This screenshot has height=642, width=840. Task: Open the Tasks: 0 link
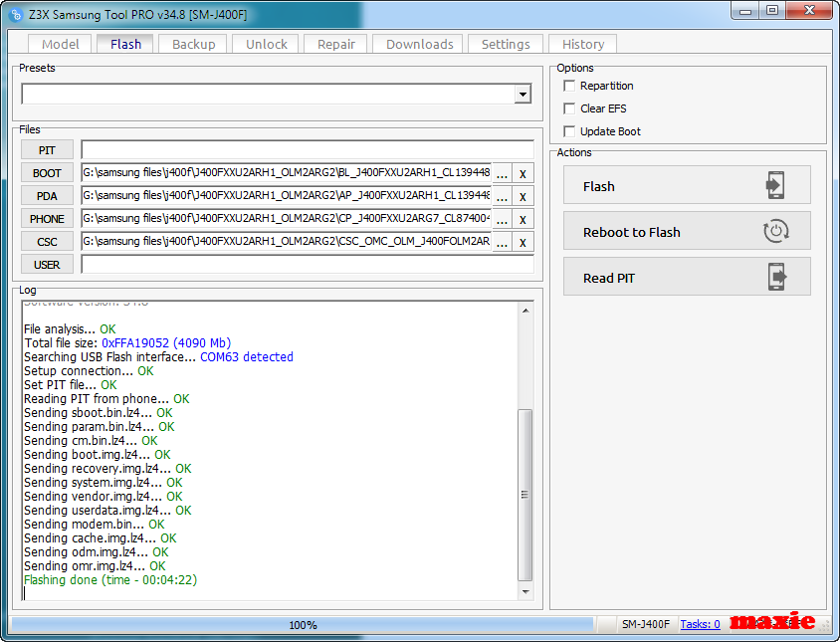click(x=700, y=624)
